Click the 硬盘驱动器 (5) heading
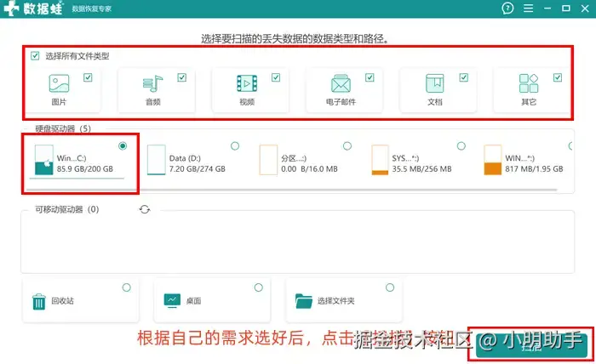This screenshot has height=364, width=596. [63, 128]
